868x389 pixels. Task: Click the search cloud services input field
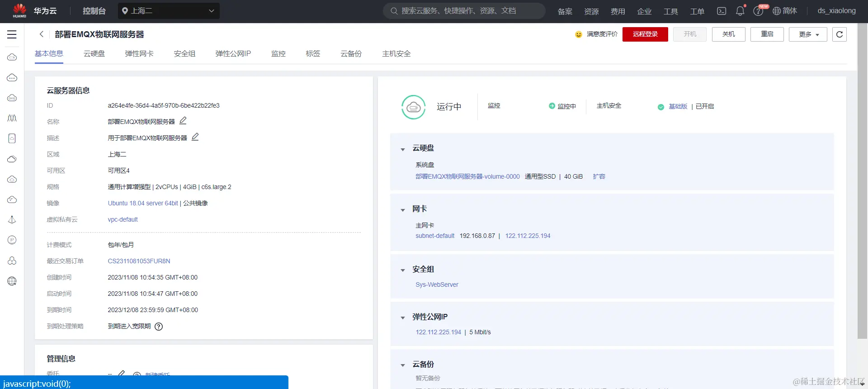(464, 11)
